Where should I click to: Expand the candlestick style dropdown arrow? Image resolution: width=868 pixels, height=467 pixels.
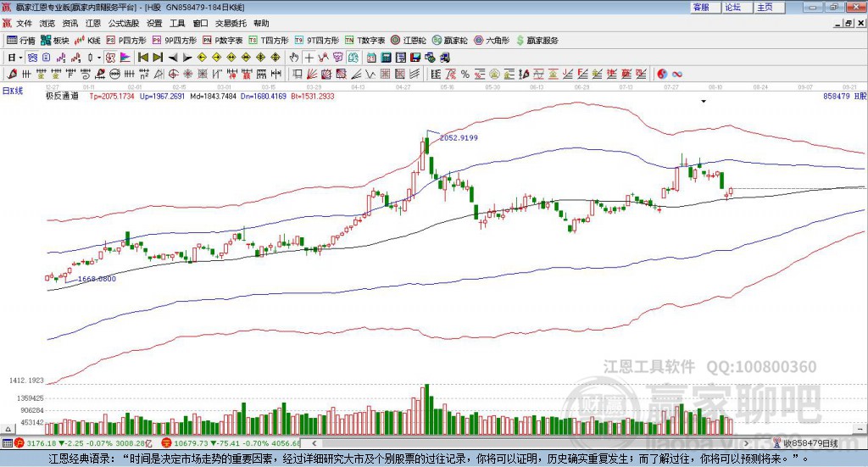tap(99, 58)
